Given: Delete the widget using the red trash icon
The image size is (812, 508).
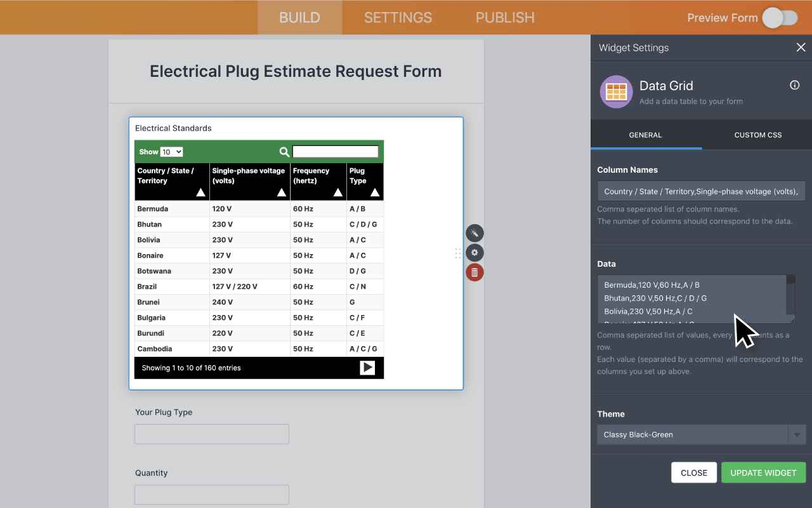Looking at the screenshot, I should [475, 272].
